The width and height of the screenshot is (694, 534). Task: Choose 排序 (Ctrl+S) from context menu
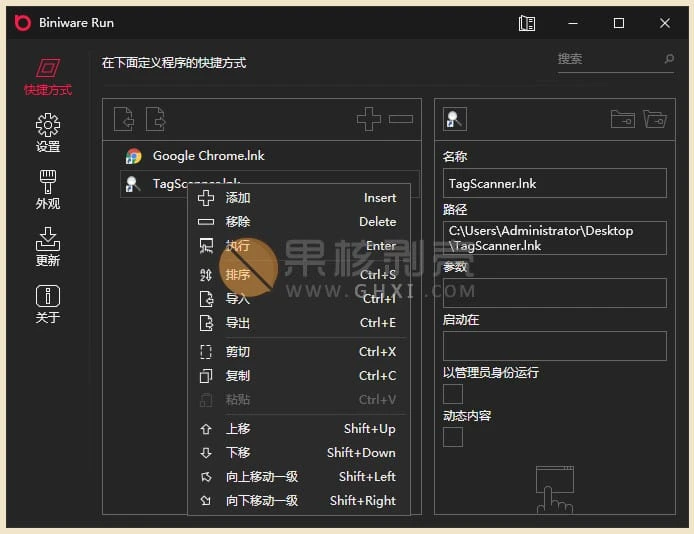pos(299,275)
